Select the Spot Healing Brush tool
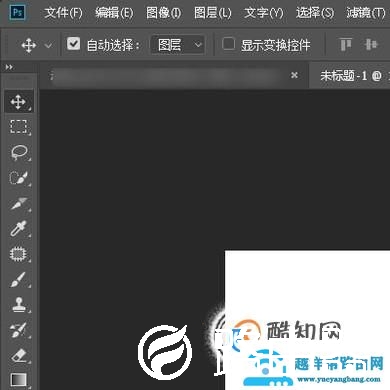 (x=19, y=254)
